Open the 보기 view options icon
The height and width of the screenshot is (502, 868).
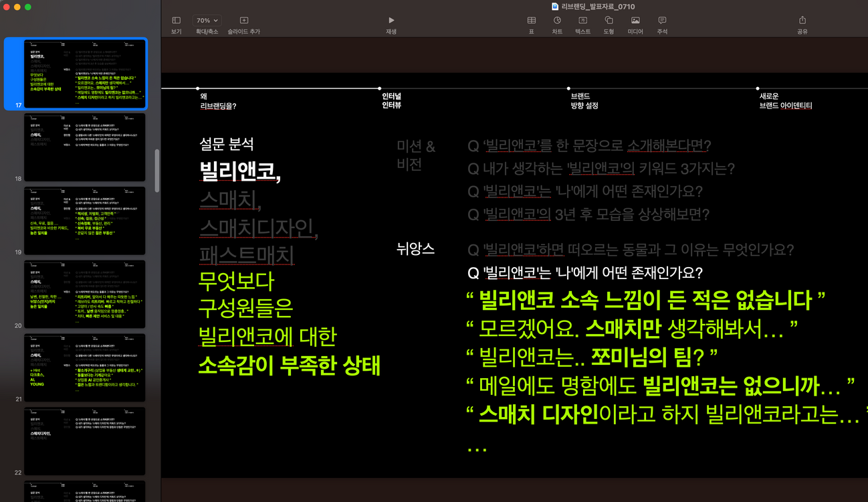(x=176, y=21)
